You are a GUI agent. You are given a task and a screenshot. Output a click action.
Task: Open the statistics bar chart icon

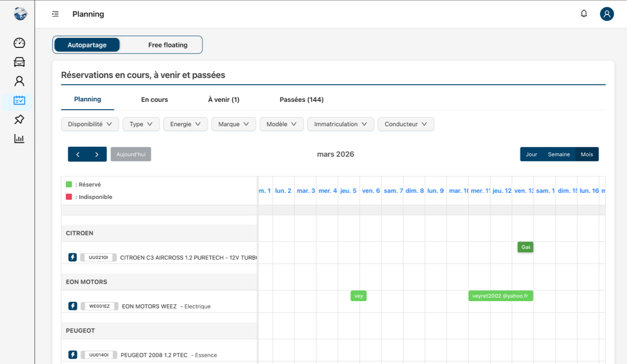pyautogui.click(x=19, y=138)
